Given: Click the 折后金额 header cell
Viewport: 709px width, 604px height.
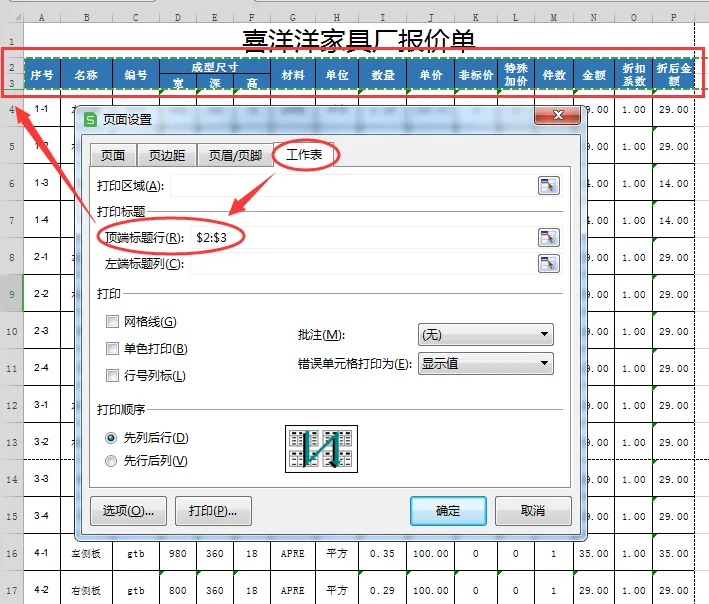Looking at the screenshot, I should tap(673, 74).
